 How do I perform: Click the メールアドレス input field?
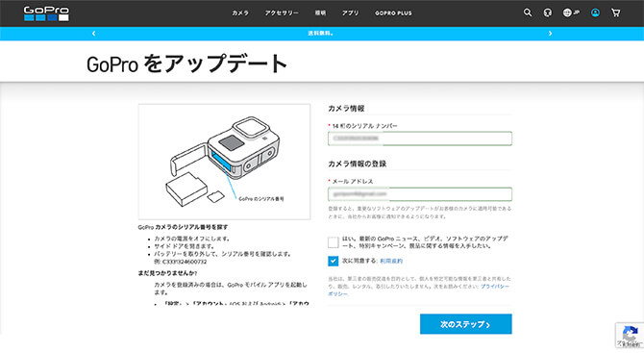pyautogui.click(x=420, y=194)
